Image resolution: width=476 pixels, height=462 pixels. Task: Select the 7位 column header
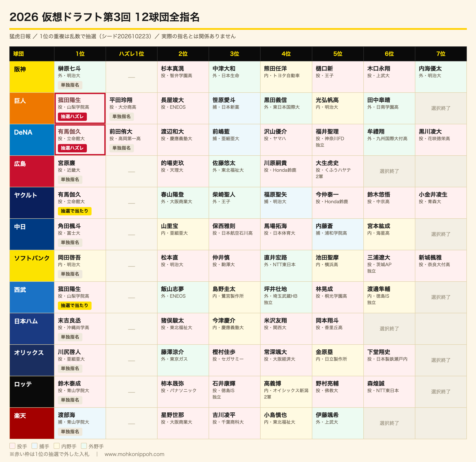tap(440, 54)
